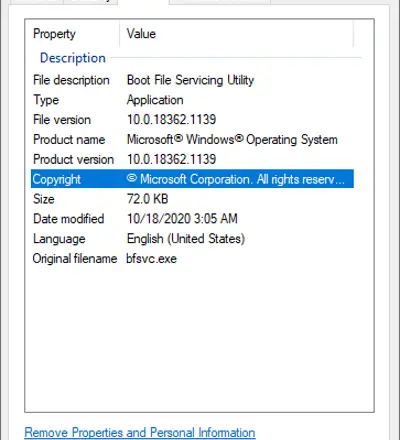Open Remove Properties and Personal Information link

[x=140, y=432]
